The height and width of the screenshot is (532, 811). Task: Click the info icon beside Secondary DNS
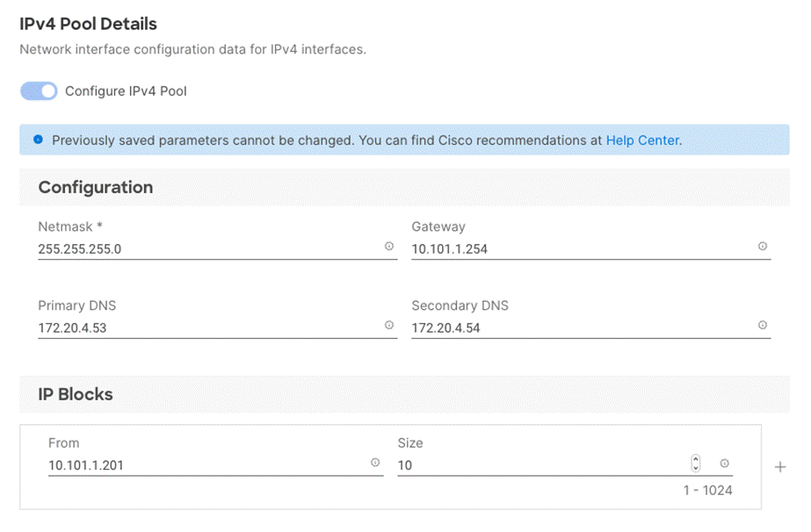click(763, 326)
